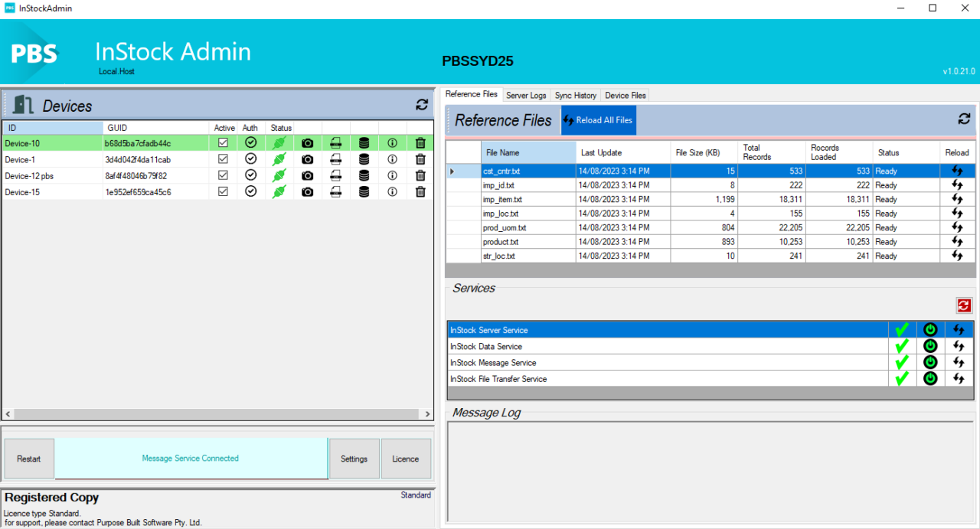
Task: Select the InStock File Transfer Service row
Action: (x=612, y=378)
